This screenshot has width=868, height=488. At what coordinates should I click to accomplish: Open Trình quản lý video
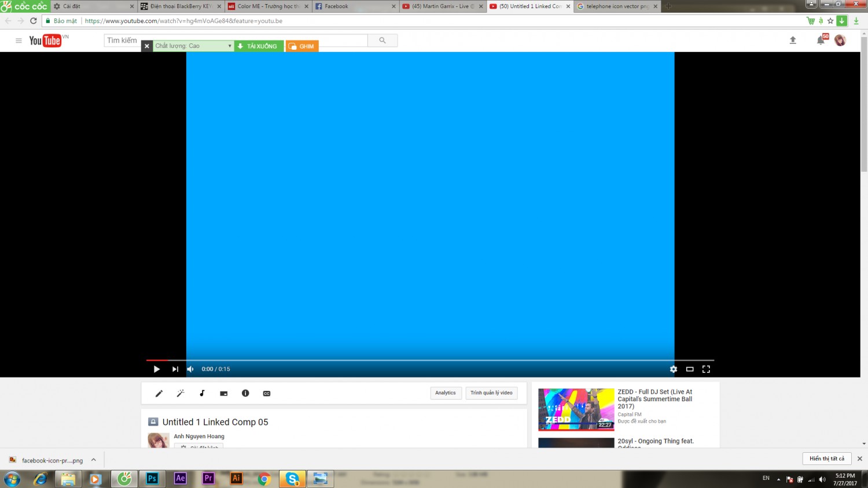coord(491,393)
